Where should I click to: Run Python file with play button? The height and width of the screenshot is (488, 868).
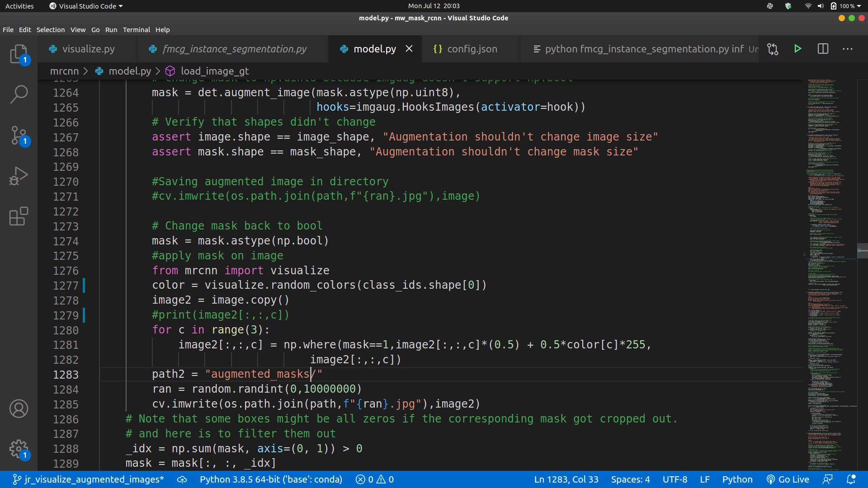click(798, 49)
